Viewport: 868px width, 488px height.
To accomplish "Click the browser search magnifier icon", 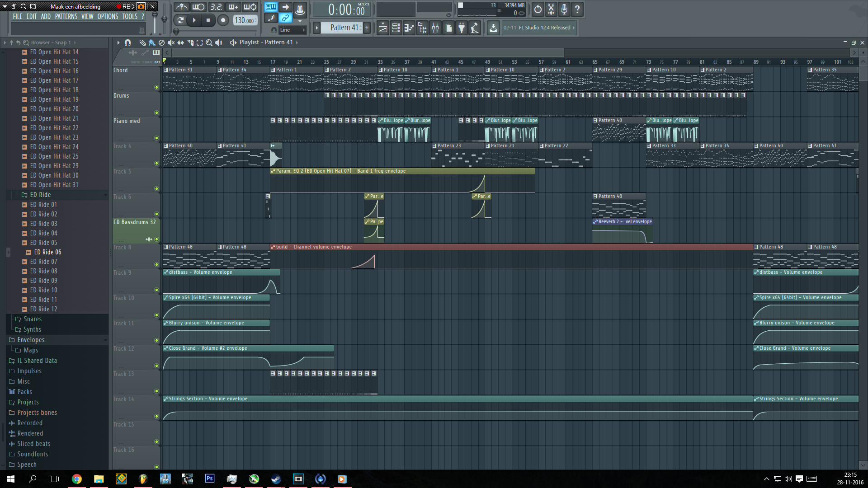I will coord(26,42).
